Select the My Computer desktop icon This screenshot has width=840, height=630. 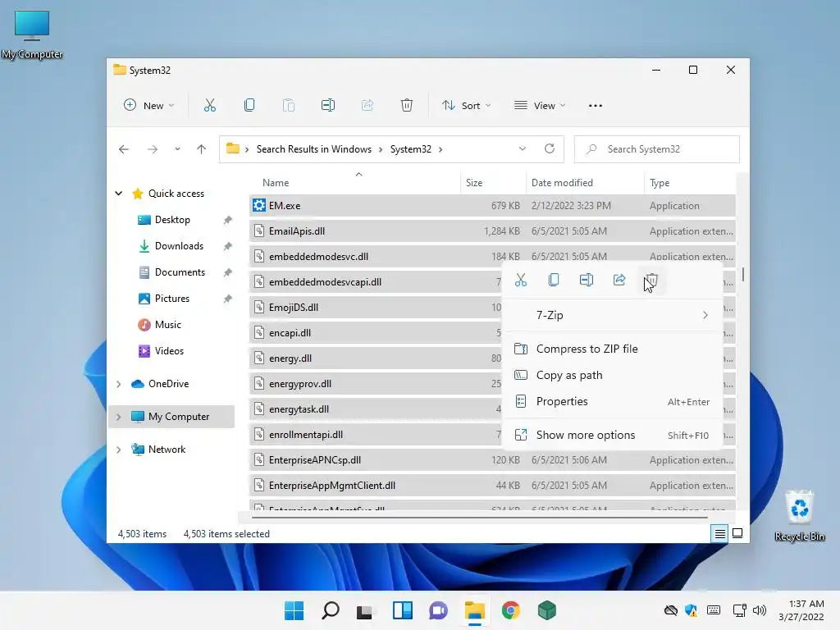32,34
